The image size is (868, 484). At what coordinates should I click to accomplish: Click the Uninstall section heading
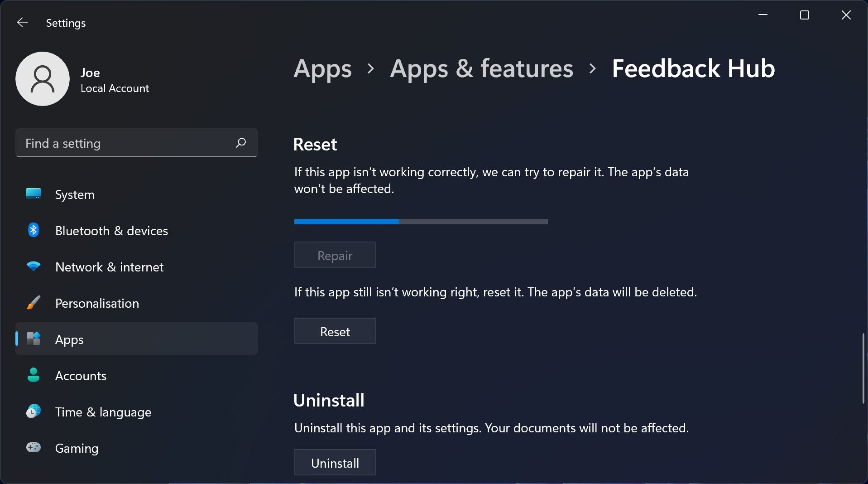click(x=329, y=400)
